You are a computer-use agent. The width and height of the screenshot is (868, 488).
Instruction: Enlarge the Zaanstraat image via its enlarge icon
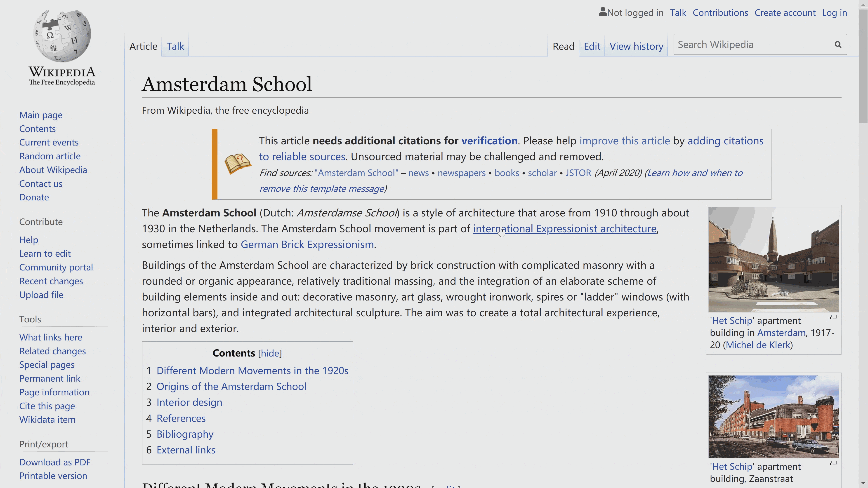[833, 463]
